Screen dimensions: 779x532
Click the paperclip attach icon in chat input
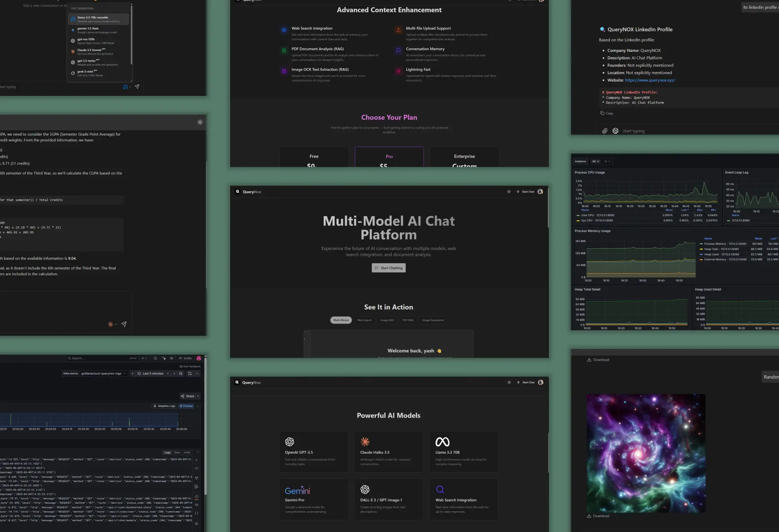(x=605, y=131)
